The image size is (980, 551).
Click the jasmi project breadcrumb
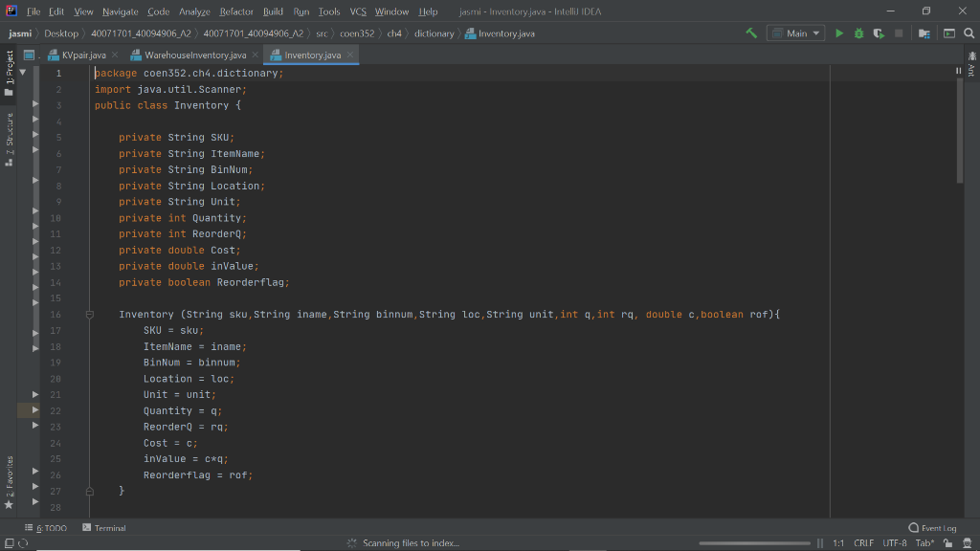click(20, 33)
